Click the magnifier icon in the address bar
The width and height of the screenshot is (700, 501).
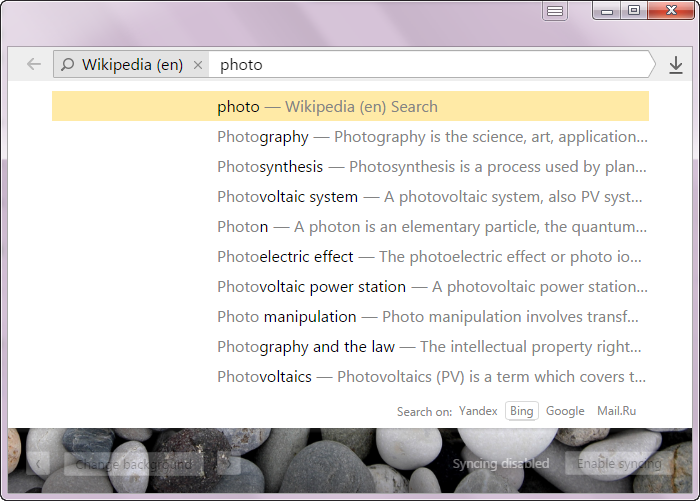(67, 65)
